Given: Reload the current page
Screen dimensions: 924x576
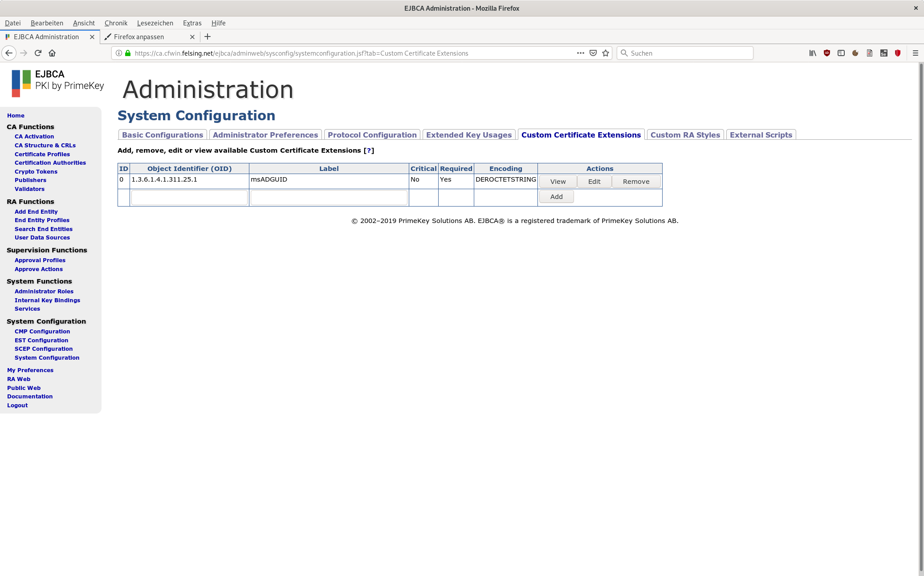Looking at the screenshot, I should [x=38, y=53].
